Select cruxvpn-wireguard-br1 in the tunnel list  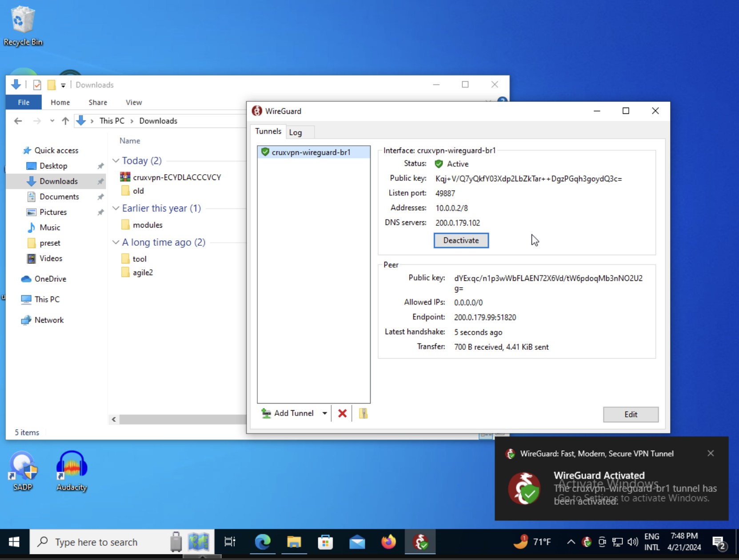311,152
